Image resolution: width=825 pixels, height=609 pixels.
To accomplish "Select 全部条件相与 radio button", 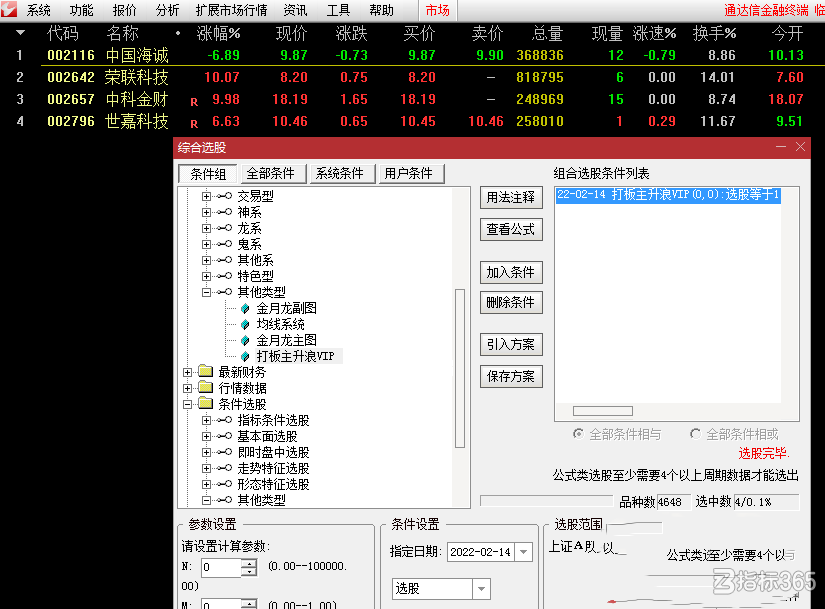I will (x=578, y=434).
